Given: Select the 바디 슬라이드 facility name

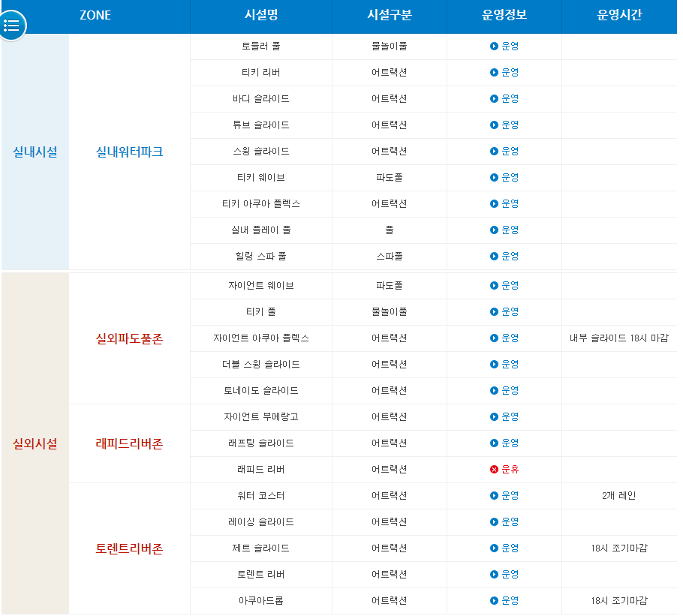Looking at the screenshot, I should (x=261, y=99).
